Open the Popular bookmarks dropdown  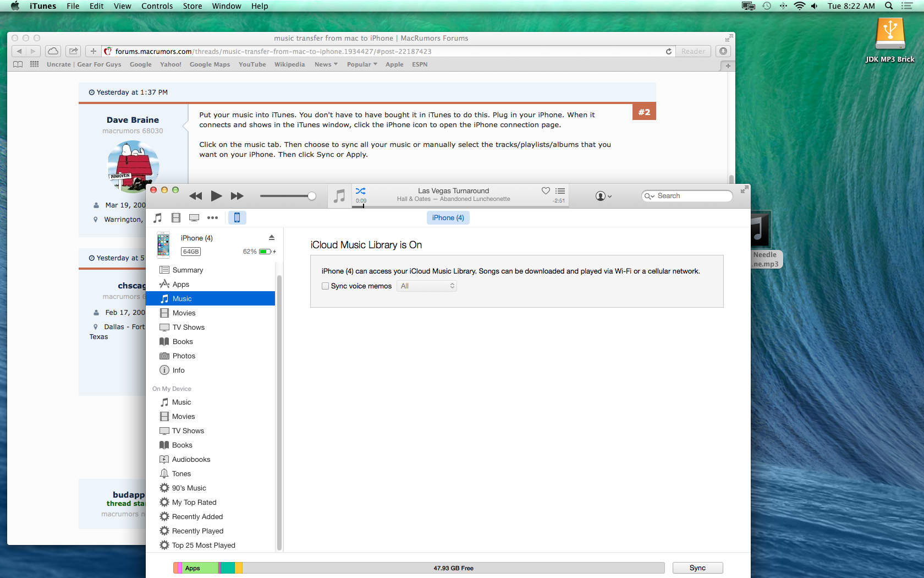point(362,64)
